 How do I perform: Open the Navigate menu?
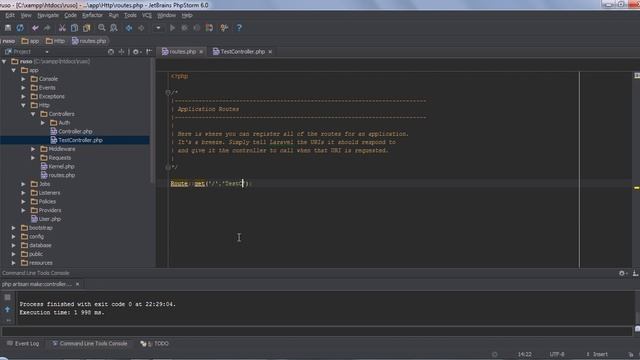(x=48, y=15)
